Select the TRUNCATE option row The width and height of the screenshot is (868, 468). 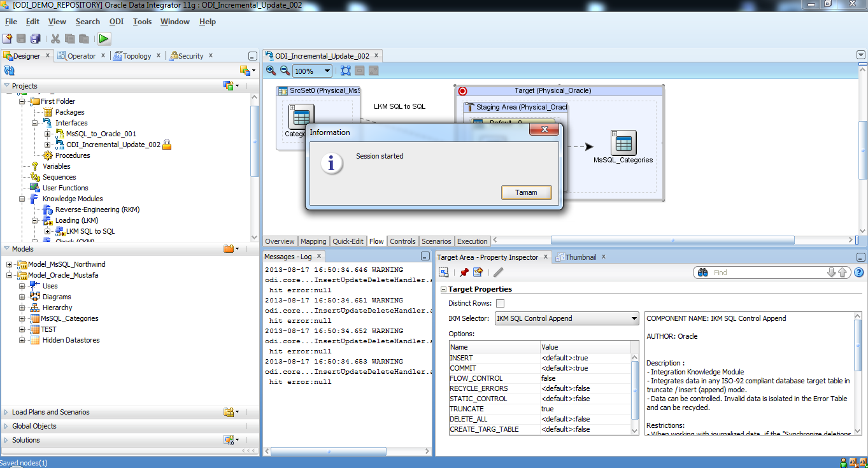click(540, 409)
